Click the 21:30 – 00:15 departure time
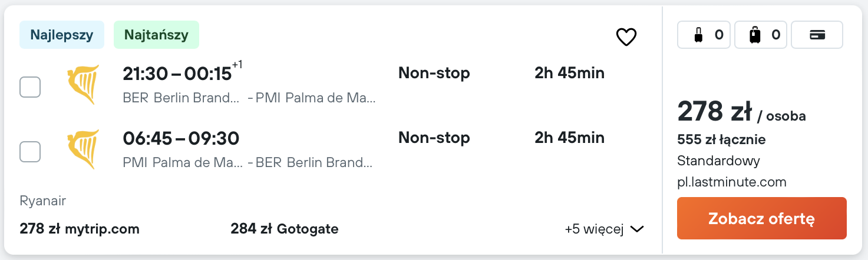This screenshot has width=868, height=260. click(177, 74)
